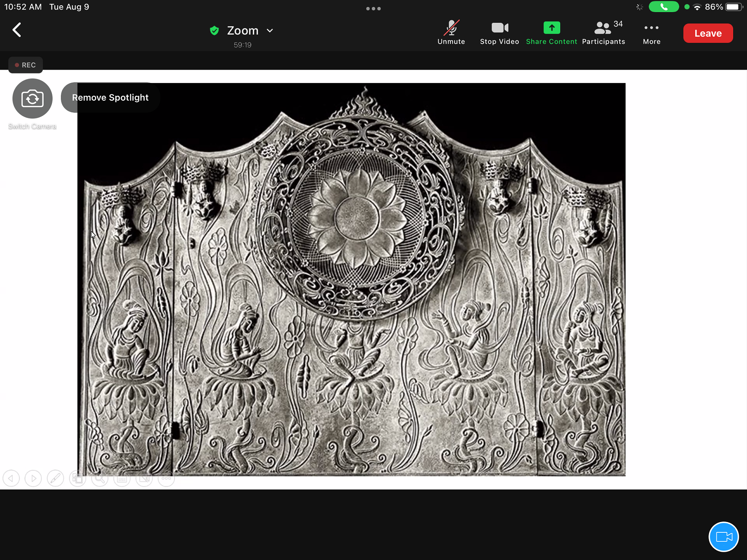Expand the Zoom meeting info dropdown

tap(270, 31)
